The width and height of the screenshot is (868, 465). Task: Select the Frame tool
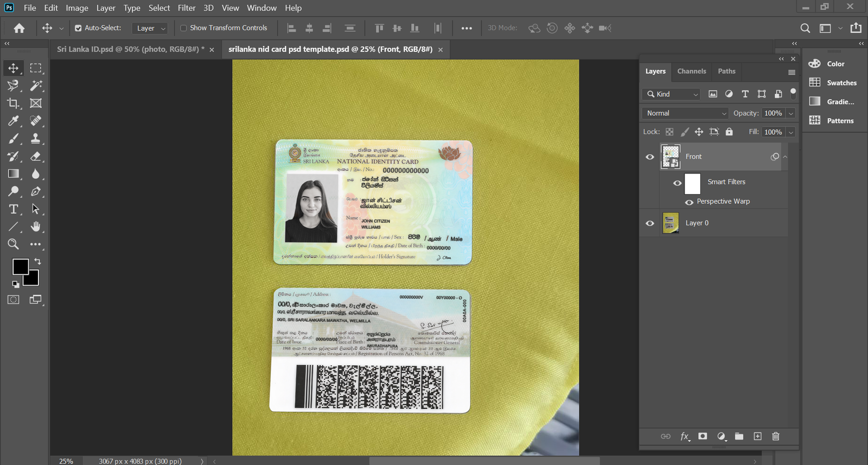[x=36, y=103]
